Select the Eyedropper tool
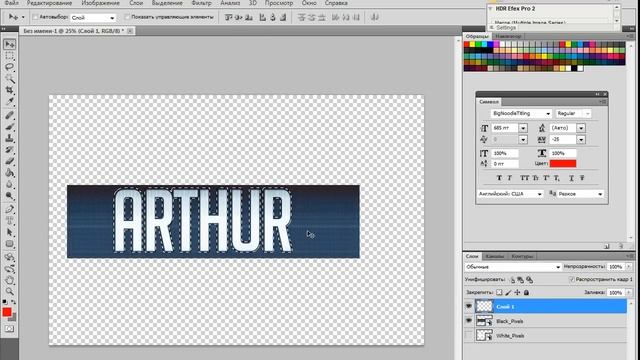Image resolution: width=640 pixels, height=360 pixels. (x=9, y=101)
